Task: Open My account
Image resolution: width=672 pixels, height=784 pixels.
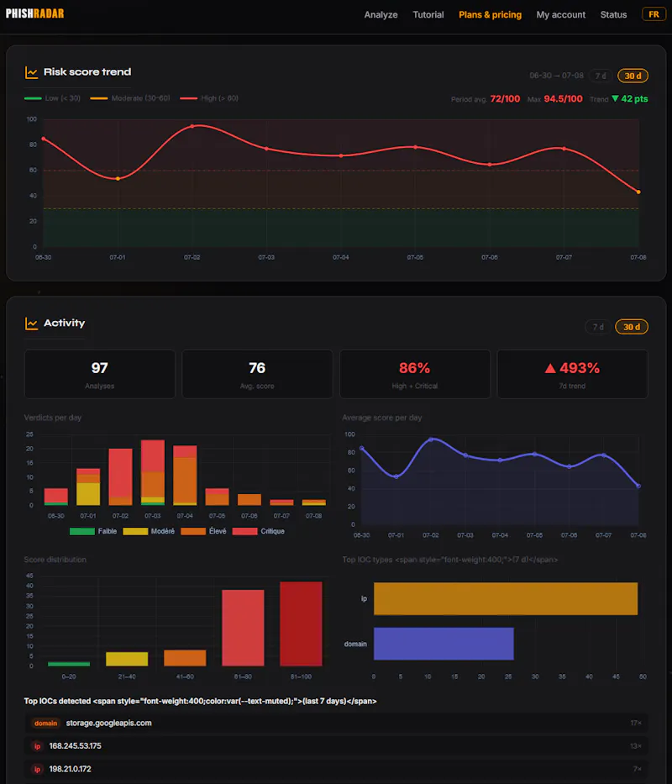Action: pyautogui.click(x=560, y=14)
